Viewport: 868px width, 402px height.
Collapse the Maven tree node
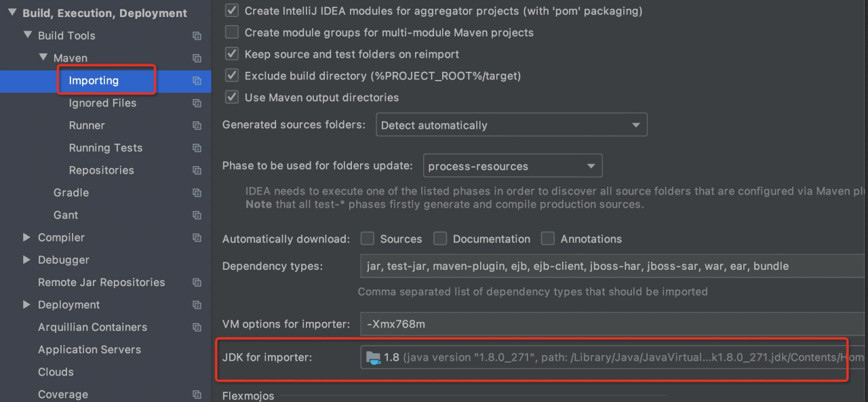[43, 58]
